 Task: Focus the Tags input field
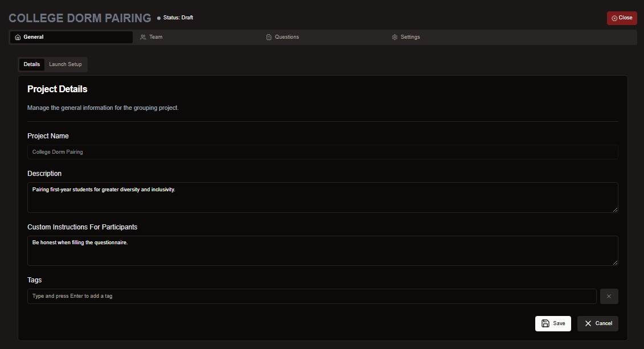tap(311, 297)
